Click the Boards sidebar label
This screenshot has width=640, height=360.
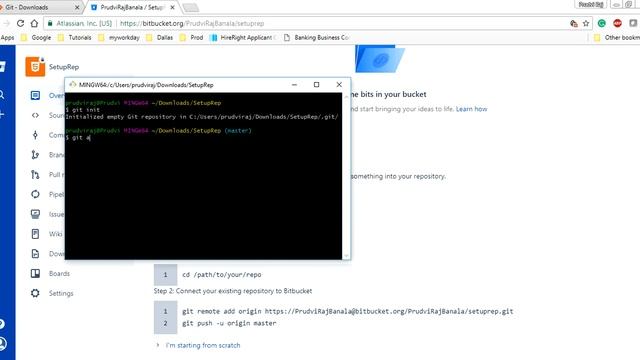click(59, 273)
